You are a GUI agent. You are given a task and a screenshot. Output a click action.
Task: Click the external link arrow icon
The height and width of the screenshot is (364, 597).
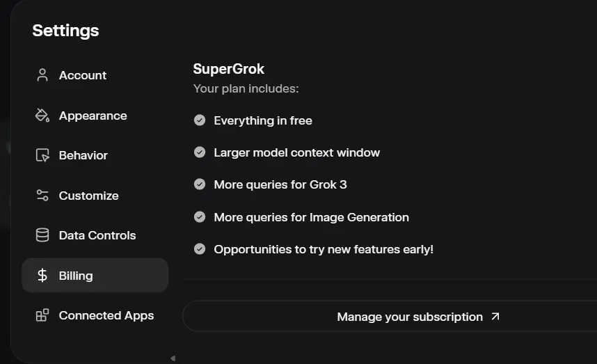coord(495,317)
